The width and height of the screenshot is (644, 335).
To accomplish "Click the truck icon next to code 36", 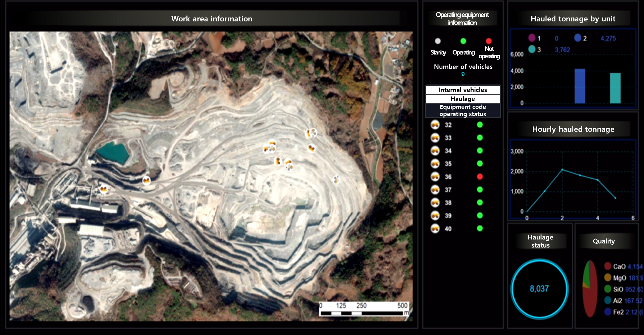I will (435, 177).
